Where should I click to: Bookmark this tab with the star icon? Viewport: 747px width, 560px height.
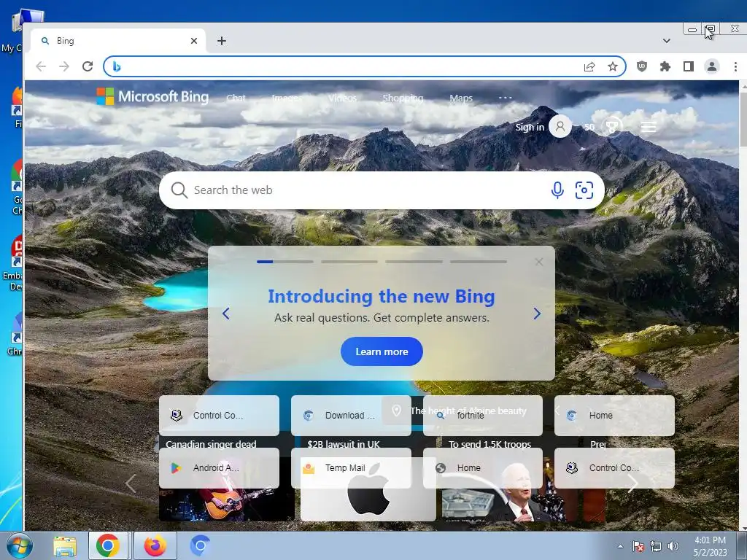(x=613, y=66)
